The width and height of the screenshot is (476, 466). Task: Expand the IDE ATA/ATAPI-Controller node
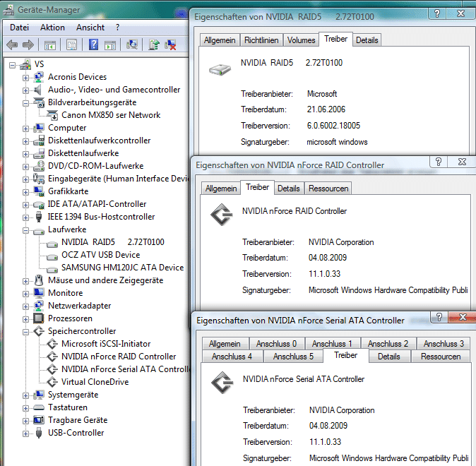click(x=26, y=205)
